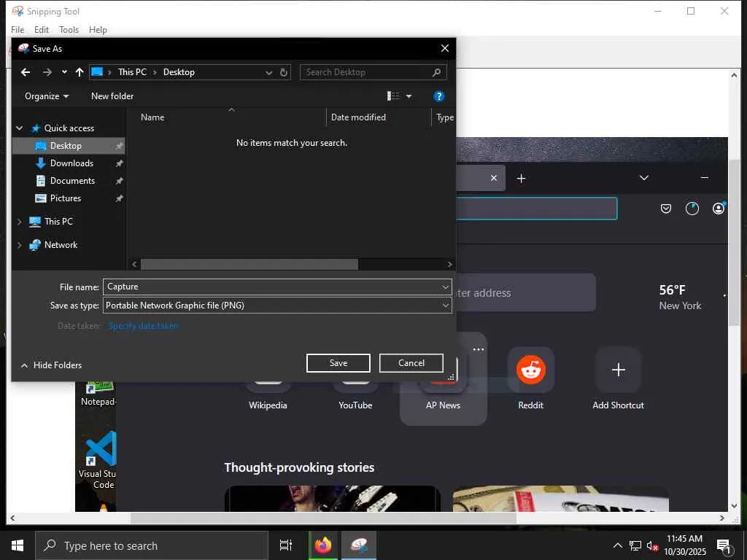
Task: Refresh the Desktop folder view
Action: pyautogui.click(x=284, y=72)
